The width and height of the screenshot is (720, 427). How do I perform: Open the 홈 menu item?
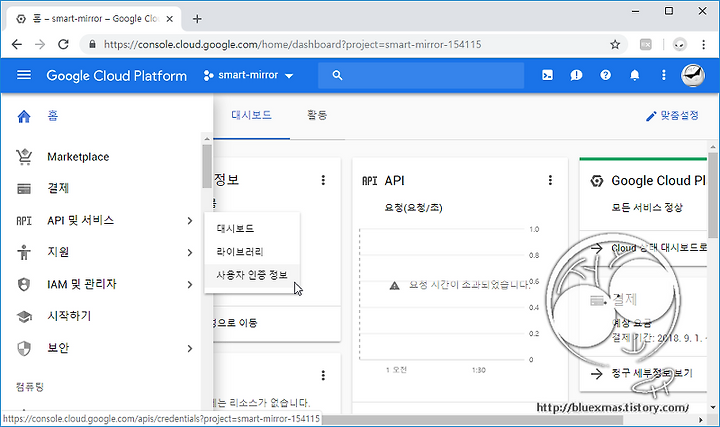53,116
